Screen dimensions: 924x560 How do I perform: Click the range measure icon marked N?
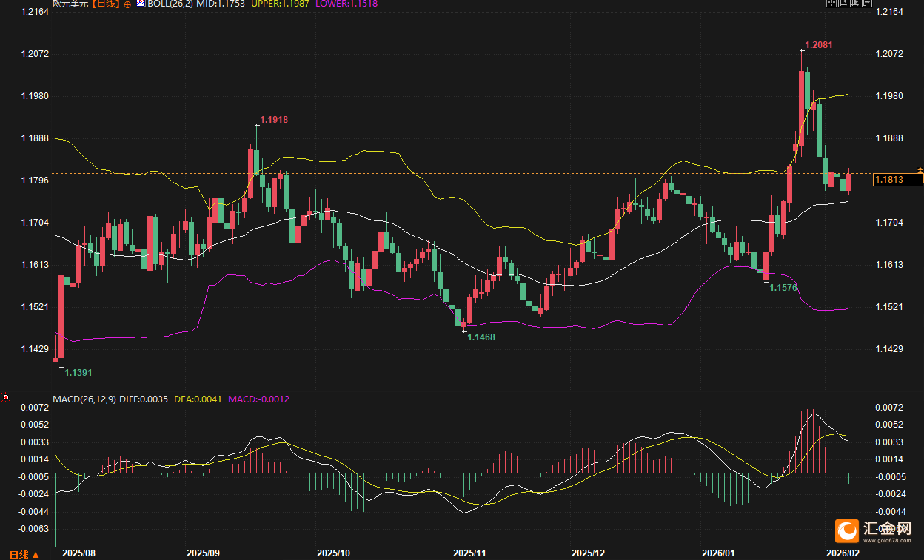[843, 4]
